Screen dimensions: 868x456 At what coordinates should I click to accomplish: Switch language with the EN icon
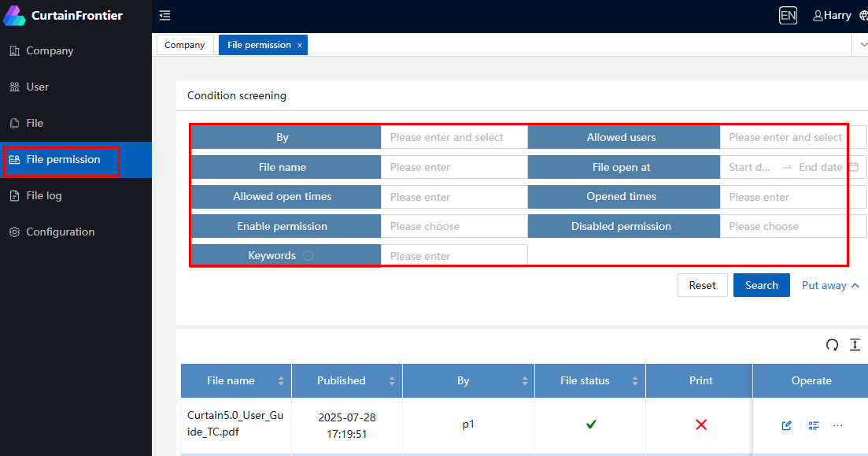[788, 16]
